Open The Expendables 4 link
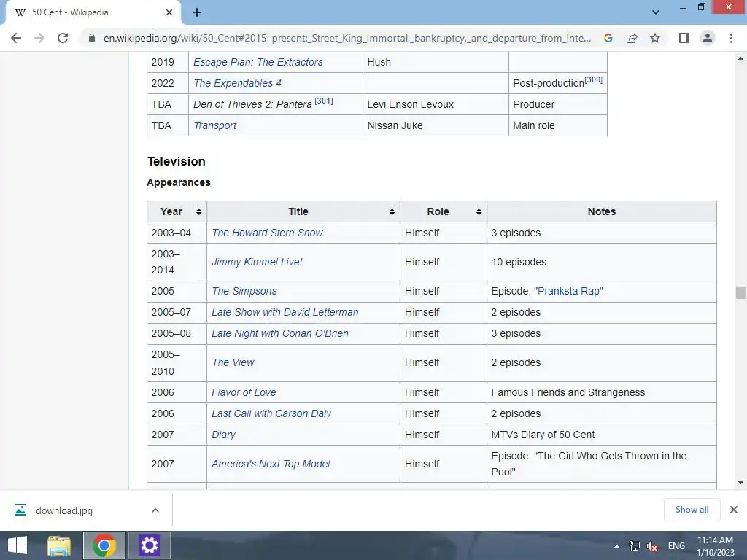Image resolution: width=747 pixels, height=560 pixels. 237,83
